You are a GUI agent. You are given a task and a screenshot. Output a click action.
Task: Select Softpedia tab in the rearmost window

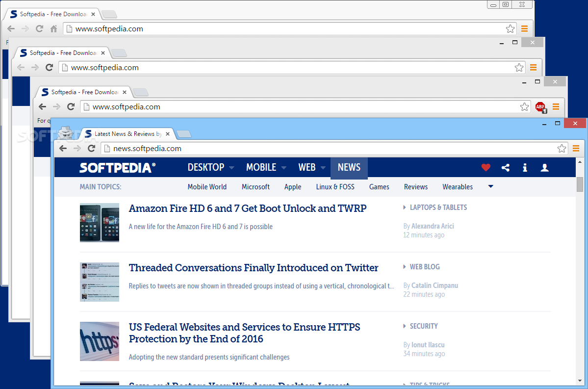click(x=53, y=14)
